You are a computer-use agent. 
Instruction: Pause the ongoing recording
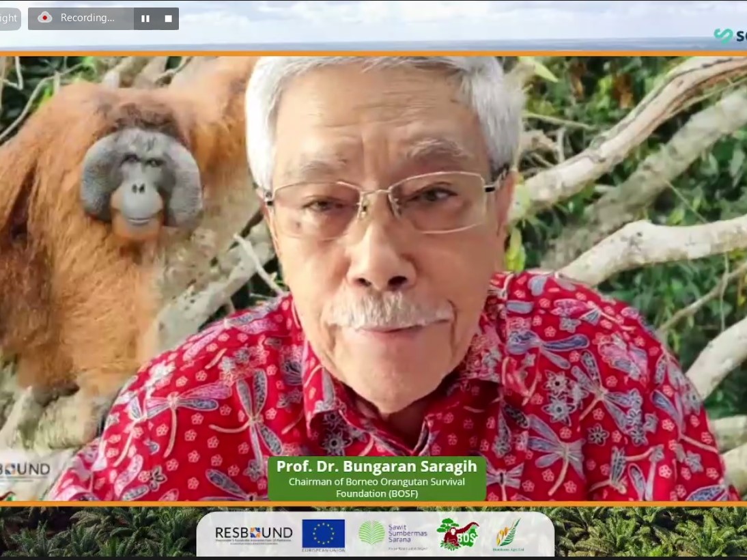[145, 18]
